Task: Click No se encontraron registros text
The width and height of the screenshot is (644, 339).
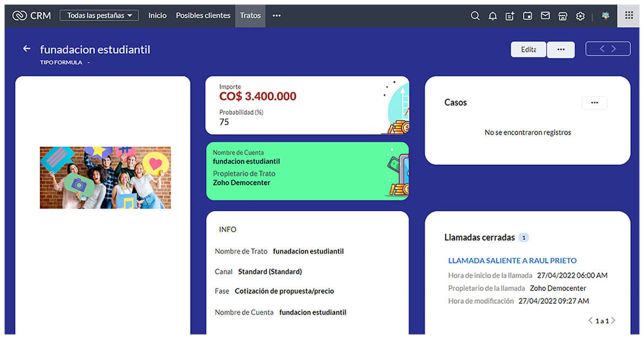Action: (528, 132)
